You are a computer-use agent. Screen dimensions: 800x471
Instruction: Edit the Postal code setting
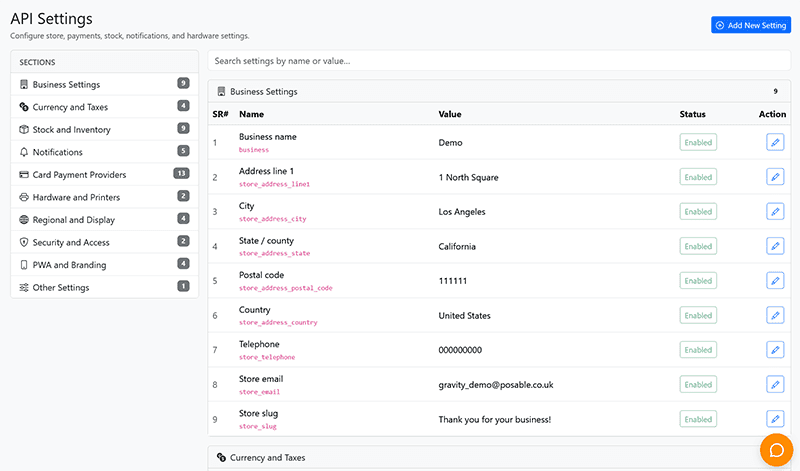[x=775, y=281]
